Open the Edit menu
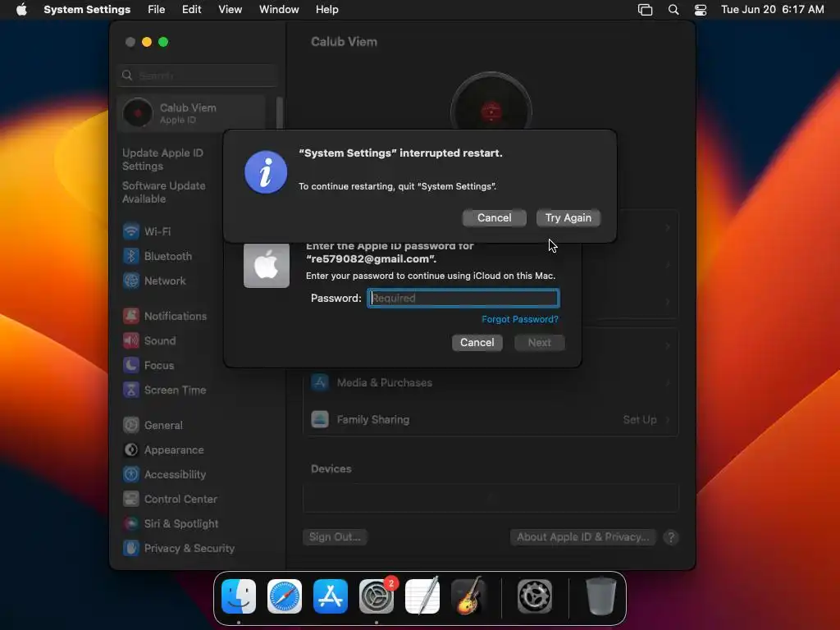 [x=191, y=10]
